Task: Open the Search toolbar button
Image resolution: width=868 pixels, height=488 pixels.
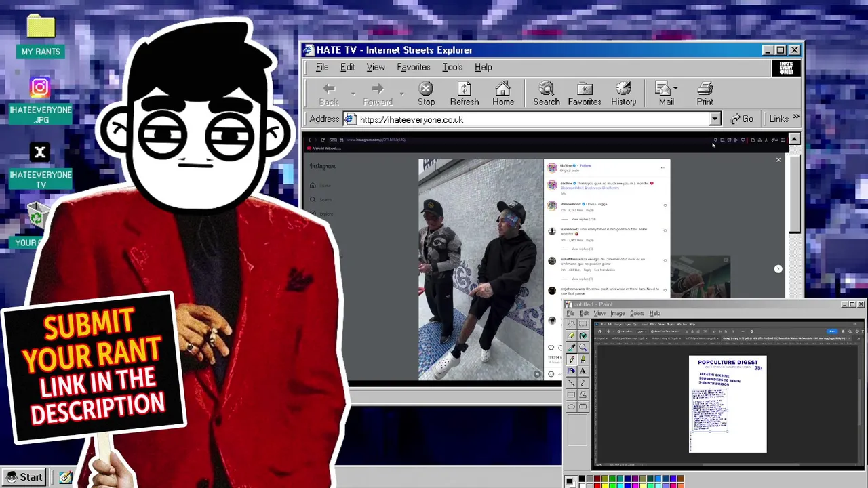Action: tap(547, 94)
